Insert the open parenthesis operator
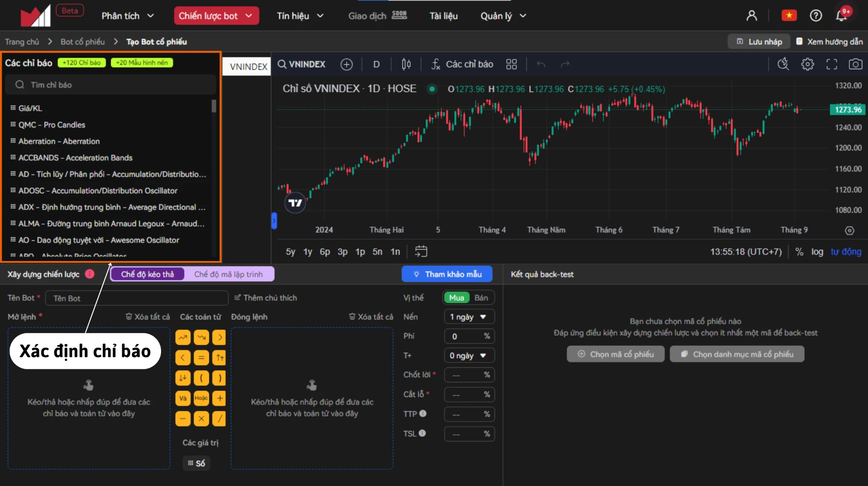This screenshot has height=486, width=868. click(201, 378)
